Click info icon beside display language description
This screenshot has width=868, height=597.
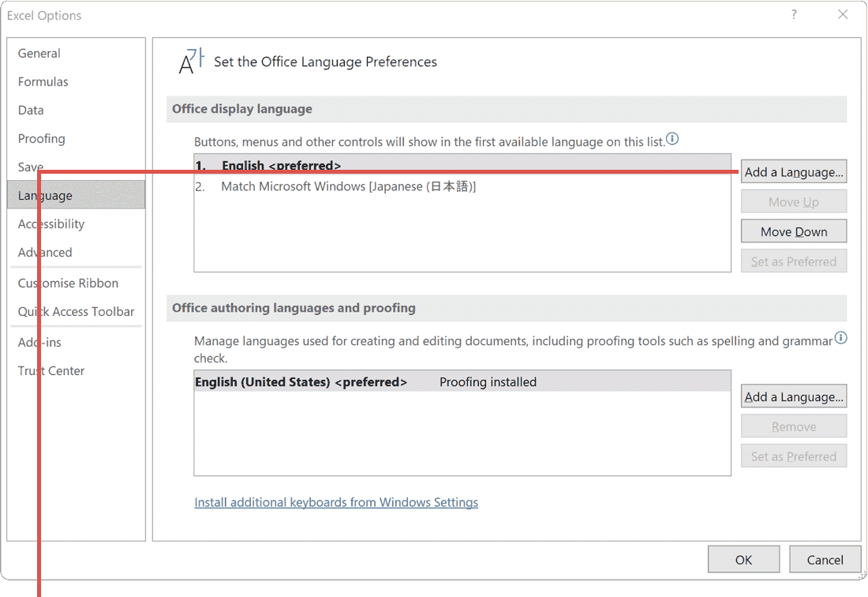672,138
